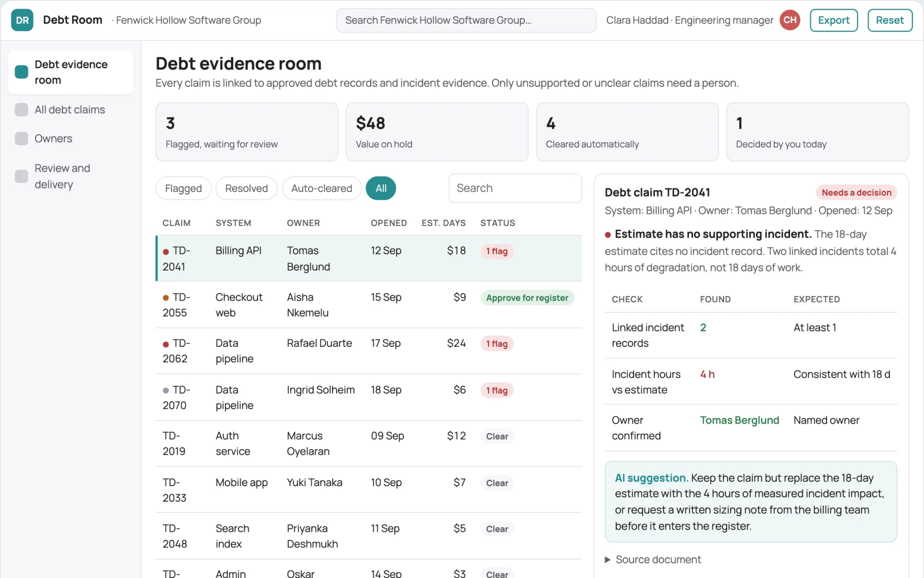Click the STATUS column header
This screenshot has width=924, height=578.
click(498, 223)
